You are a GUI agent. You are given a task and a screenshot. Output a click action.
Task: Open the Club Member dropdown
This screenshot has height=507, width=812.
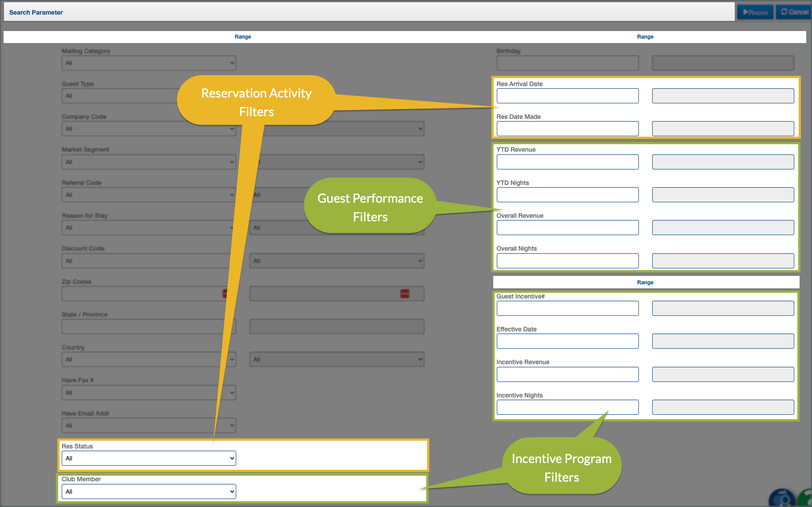149,491
